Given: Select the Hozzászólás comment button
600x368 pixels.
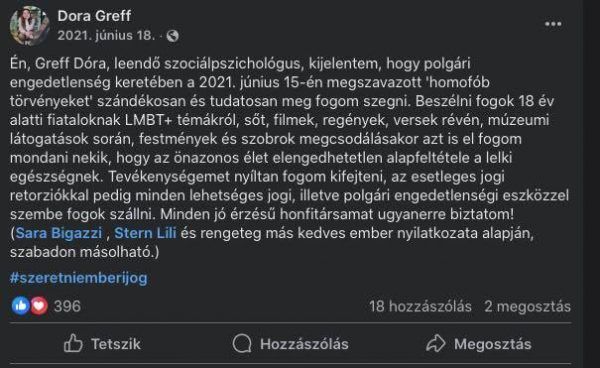Looking at the screenshot, I should click(x=290, y=344).
